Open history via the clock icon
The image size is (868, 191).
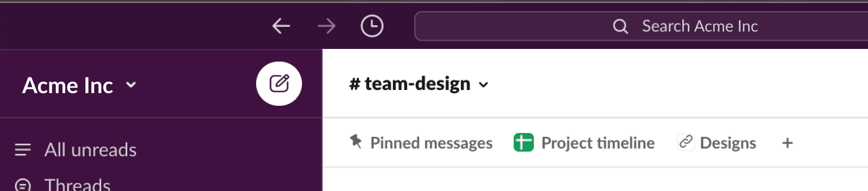372,26
